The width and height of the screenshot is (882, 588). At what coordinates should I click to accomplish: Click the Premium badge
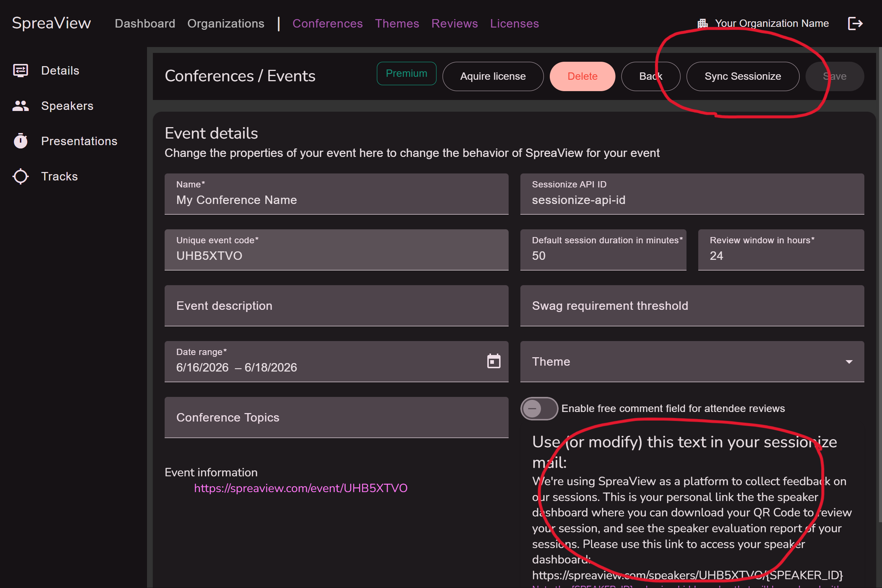pyautogui.click(x=406, y=73)
